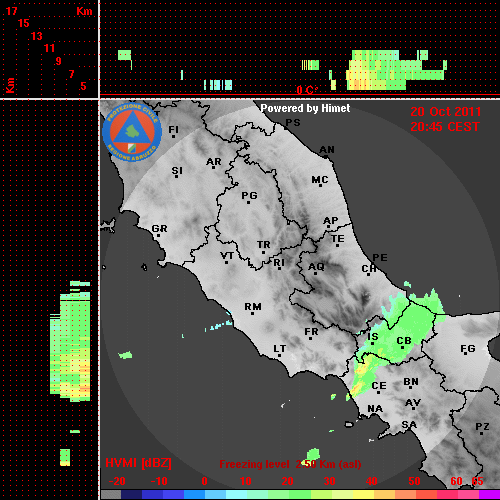Click the 20:45 CEST time label

click(445, 127)
